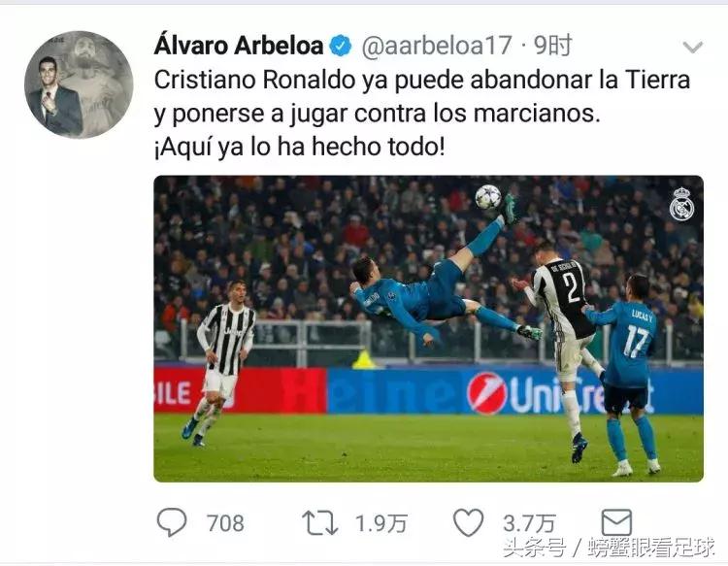Like the tweet with heart icon
Viewport: 728px width, 566px height.
[468, 522]
